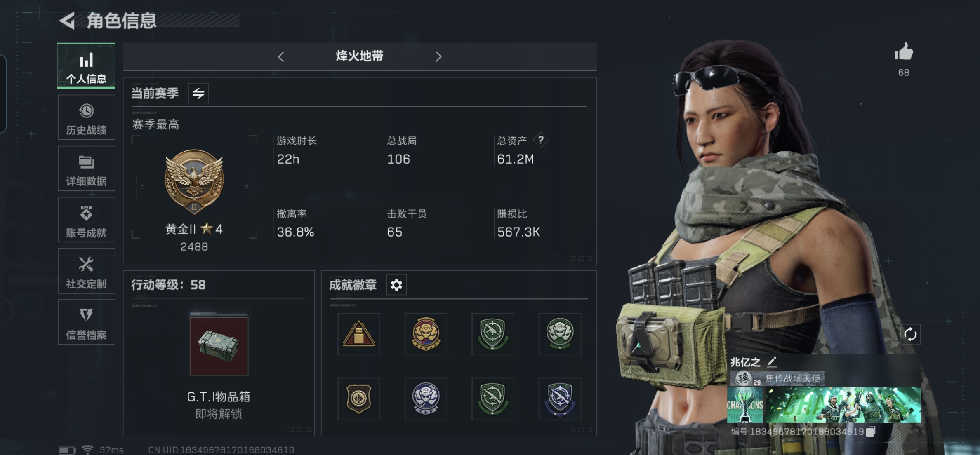Image resolution: width=980 pixels, height=455 pixels.
Task: Select the 个人信息 personal info tab
Action: tap(87, 66)
